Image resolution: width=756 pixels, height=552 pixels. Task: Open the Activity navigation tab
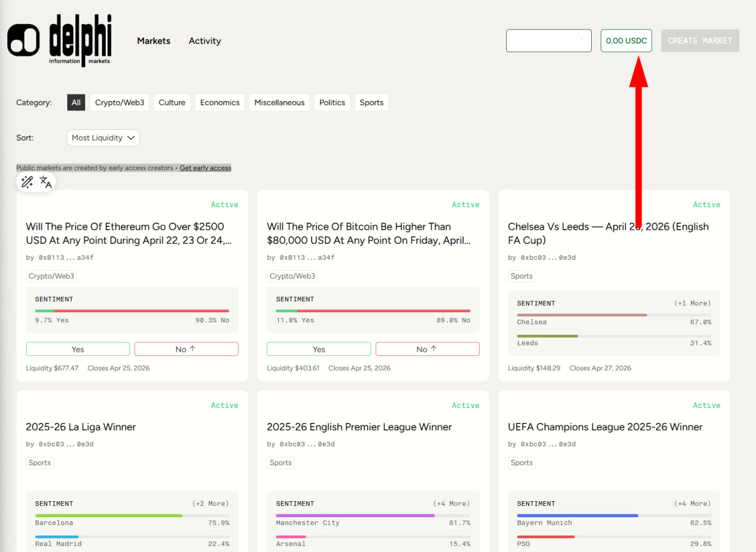point(205,41)
